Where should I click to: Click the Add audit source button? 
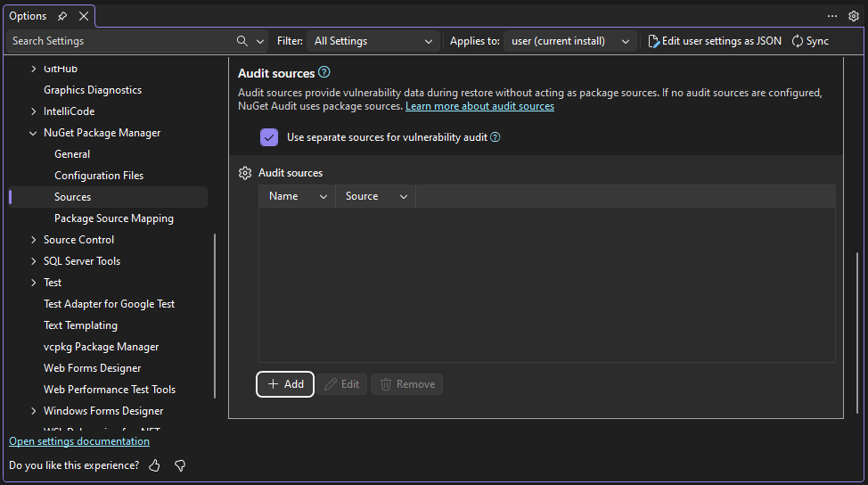285,384
